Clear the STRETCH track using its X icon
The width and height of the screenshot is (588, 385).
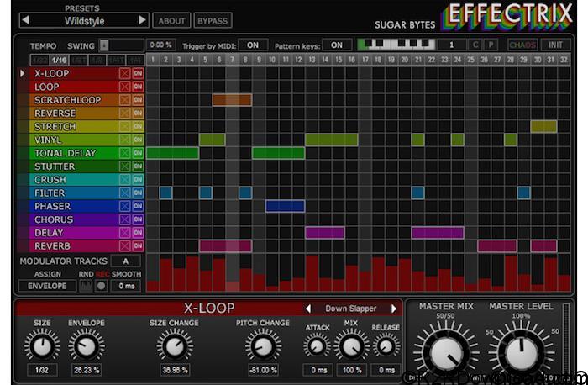(125, 126)
